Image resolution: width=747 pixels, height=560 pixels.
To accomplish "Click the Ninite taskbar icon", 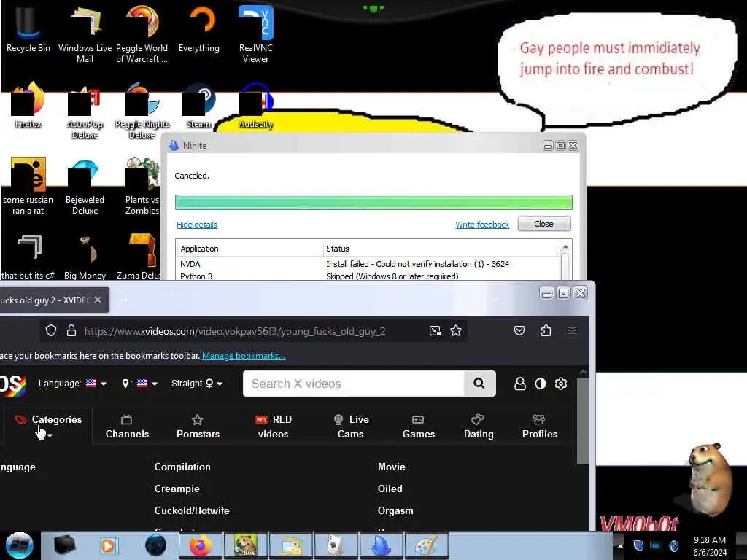I will 381,545.
